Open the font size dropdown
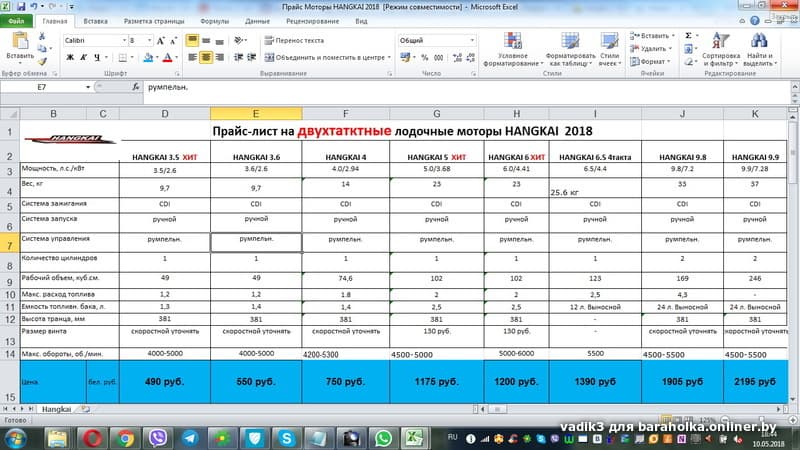Image resolution: width=800 pixels, height=450 pixels. (x=149, y=40)
